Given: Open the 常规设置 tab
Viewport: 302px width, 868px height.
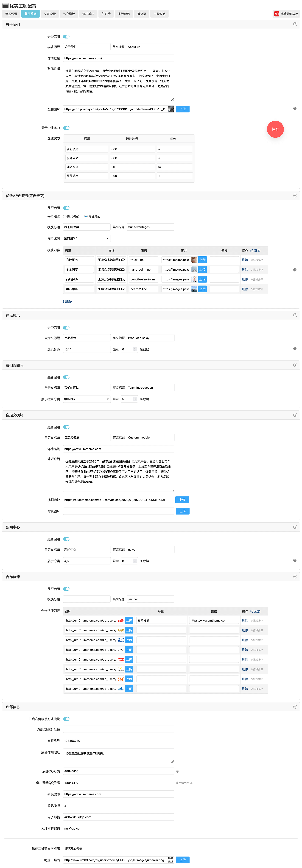Looking at the screenshot, I should 11,14.
